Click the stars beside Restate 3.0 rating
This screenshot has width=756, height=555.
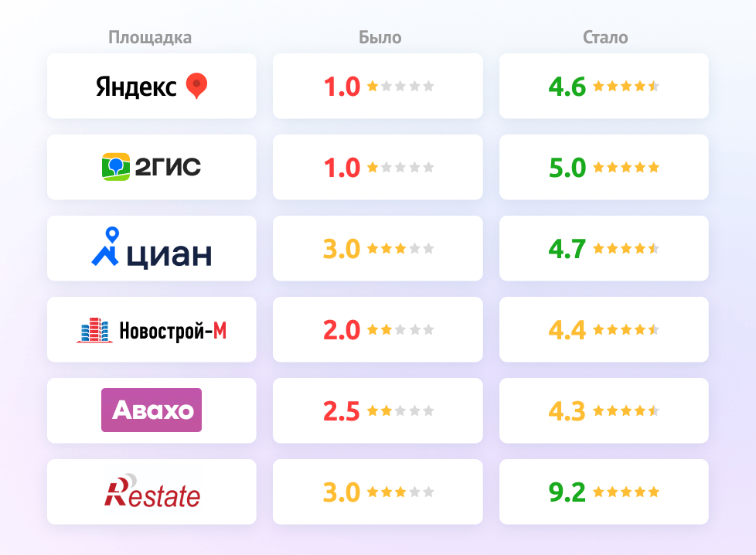pyautogui.click(x=400, y=492)
